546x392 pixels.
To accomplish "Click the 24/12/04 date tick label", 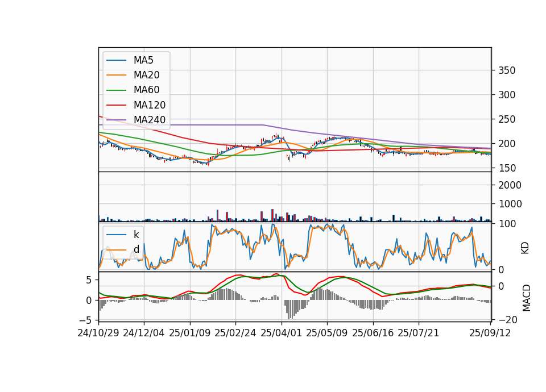I will click(x=144, y=333).
